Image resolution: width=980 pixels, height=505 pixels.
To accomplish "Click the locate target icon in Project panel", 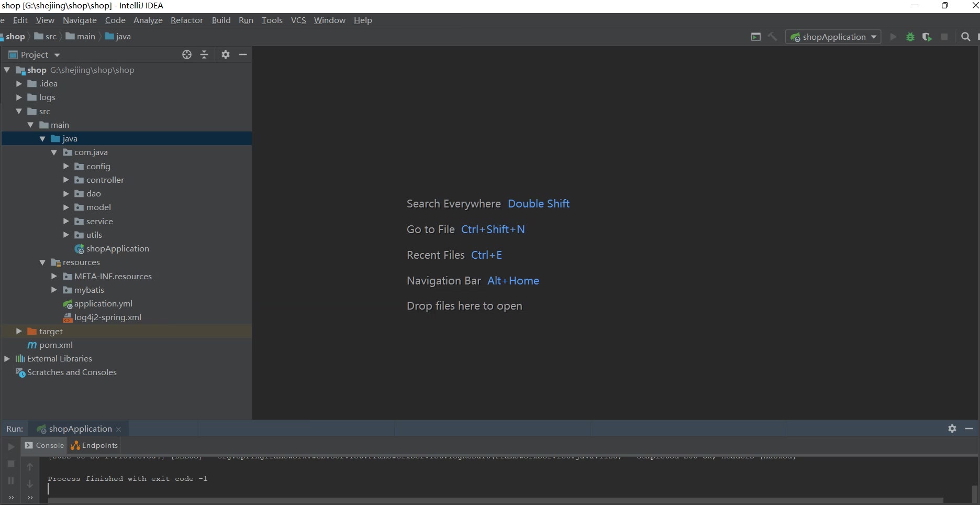I will pos(187,54).
